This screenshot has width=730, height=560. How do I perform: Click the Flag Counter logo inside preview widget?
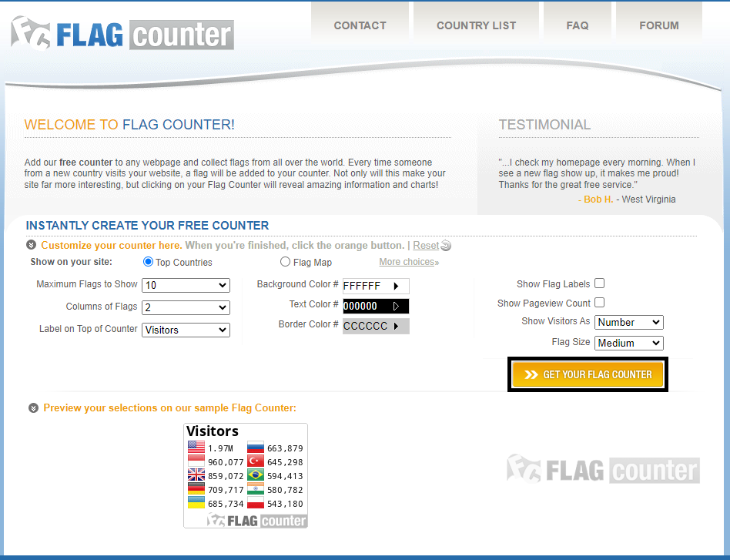(x=256, y=520)
